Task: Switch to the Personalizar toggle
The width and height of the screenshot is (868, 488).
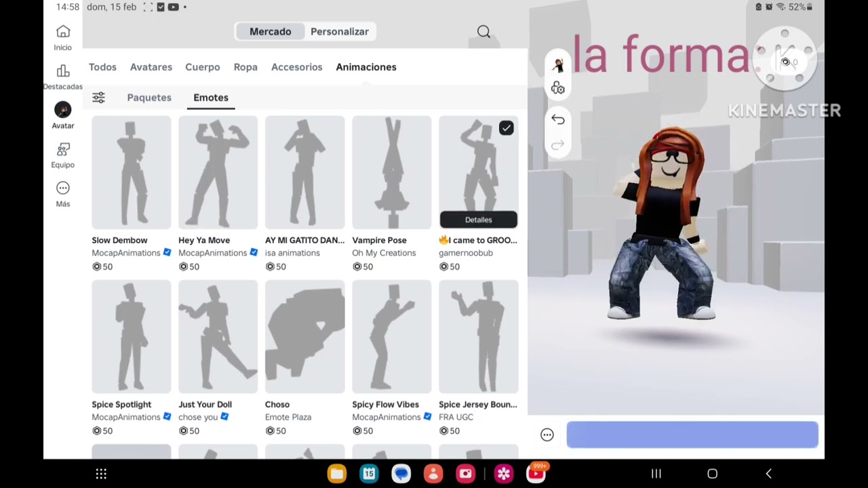Action: coord(340,32)
